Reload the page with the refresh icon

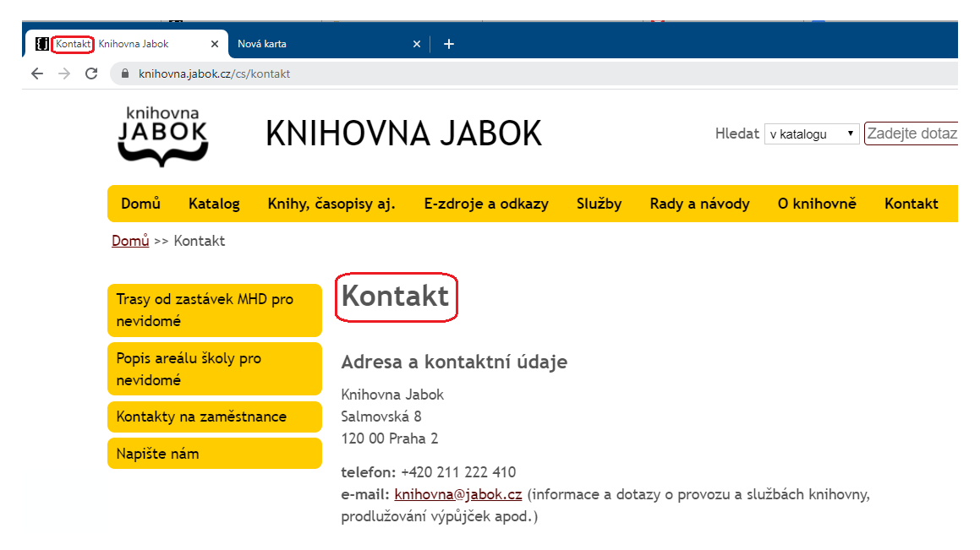[x=91, y=74]
